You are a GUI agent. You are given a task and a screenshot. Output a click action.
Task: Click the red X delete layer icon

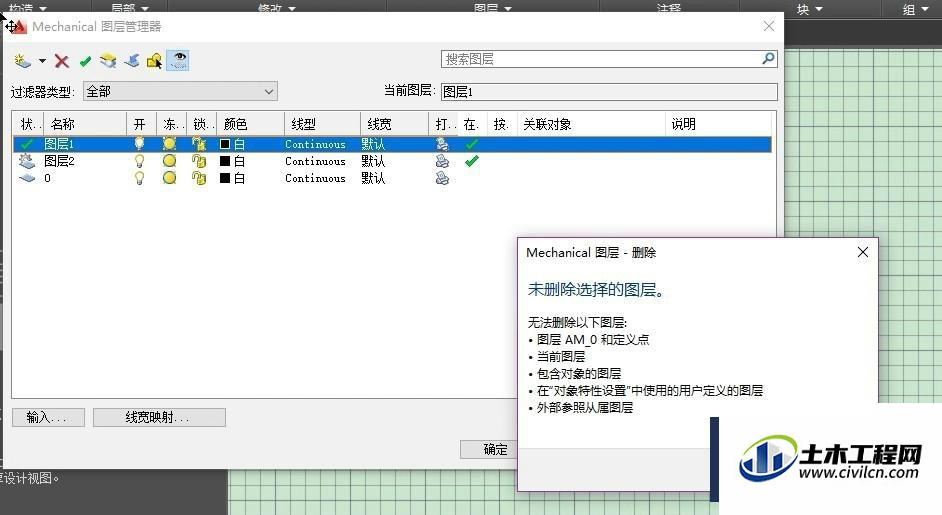point(61,61)
